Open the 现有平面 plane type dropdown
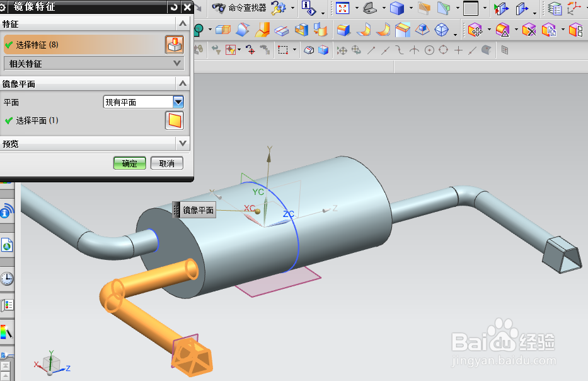 click(x=178, y=102)
